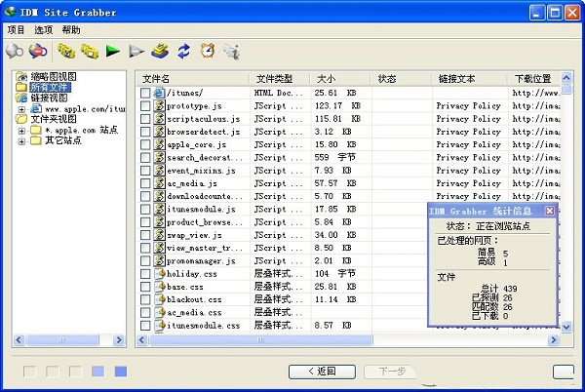Screen dimensions: 585x392
Task: Click the holiday.css file icon
Action: coord(159,273)
